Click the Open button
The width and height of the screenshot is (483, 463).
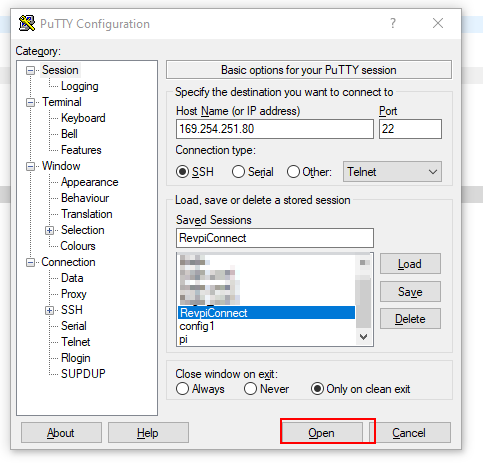tap(322, 433)
